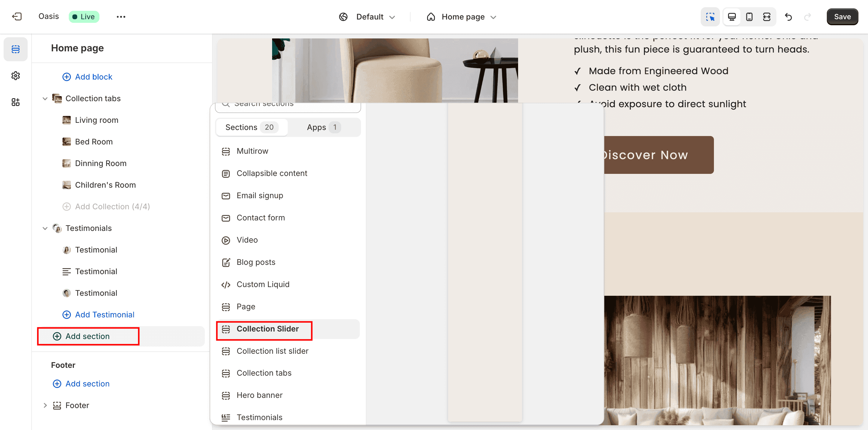Redo the undone change
Image resolution: width=868 pixels, height=430 pixels.
click(808, 17)
